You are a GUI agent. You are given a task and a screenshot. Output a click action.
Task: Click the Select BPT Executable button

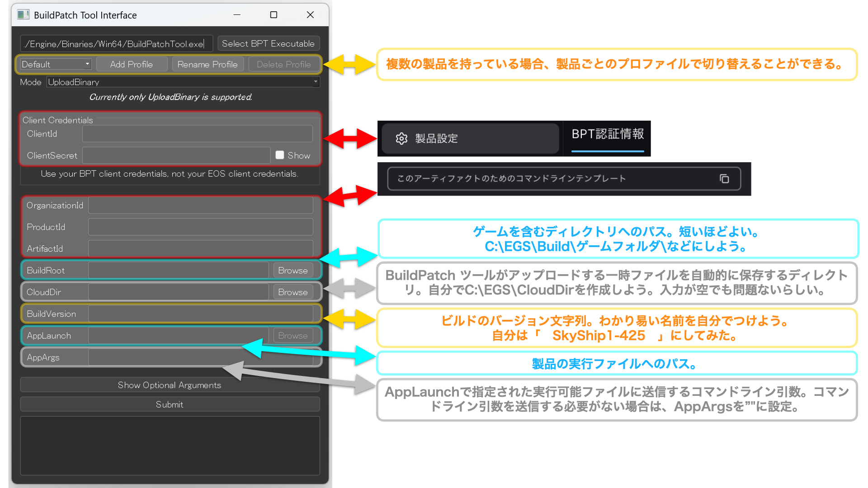pyautogui.click(x=268, y=43)
